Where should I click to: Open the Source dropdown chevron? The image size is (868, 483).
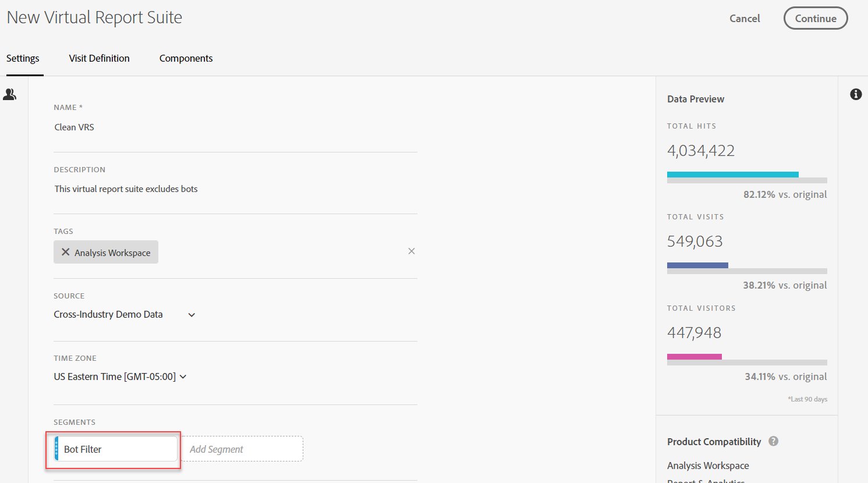(x=192, y=315)
